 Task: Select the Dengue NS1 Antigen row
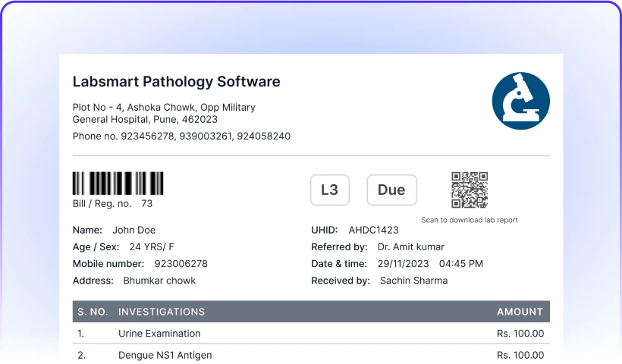[311, 354]
